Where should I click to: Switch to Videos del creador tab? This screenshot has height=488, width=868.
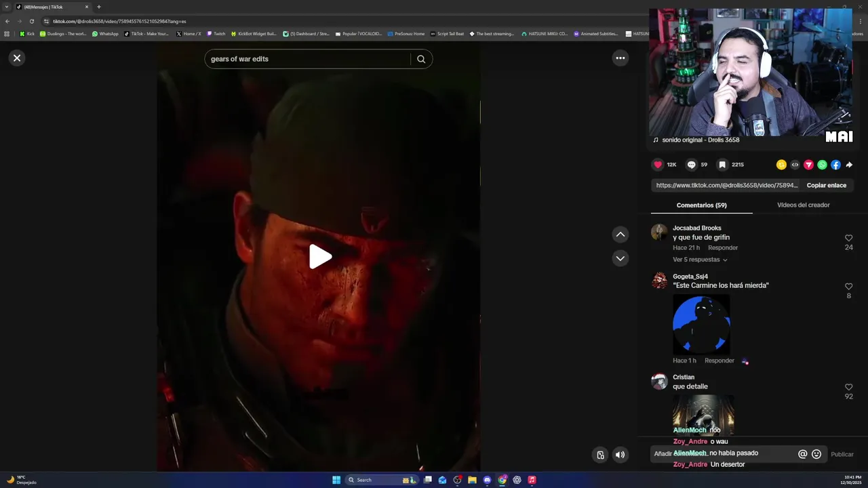803,205
